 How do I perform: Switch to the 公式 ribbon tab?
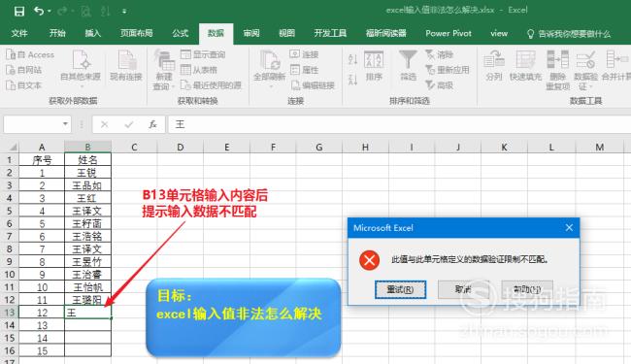(181, 33)
